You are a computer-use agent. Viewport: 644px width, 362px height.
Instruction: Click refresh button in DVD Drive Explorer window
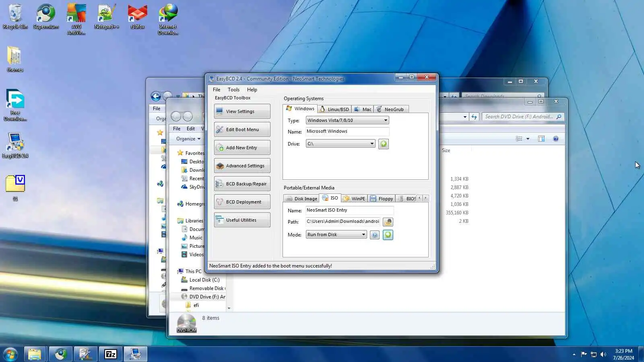click(x=474, y=117)
